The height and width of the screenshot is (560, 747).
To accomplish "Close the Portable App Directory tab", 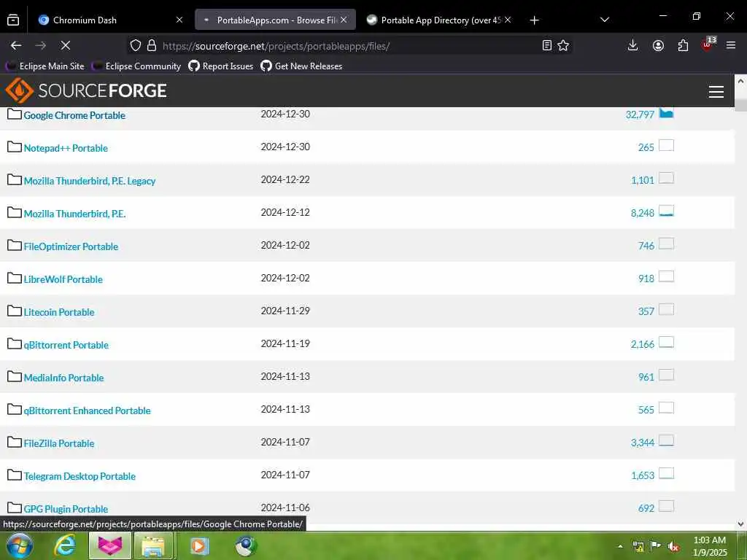I will coord(508,20).
